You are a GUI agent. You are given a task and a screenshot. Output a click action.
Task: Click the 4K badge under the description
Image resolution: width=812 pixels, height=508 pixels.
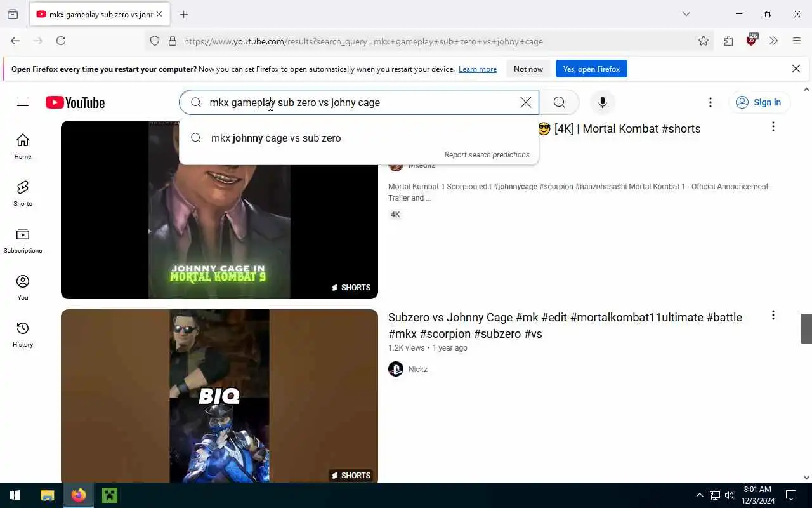(395, 215)
